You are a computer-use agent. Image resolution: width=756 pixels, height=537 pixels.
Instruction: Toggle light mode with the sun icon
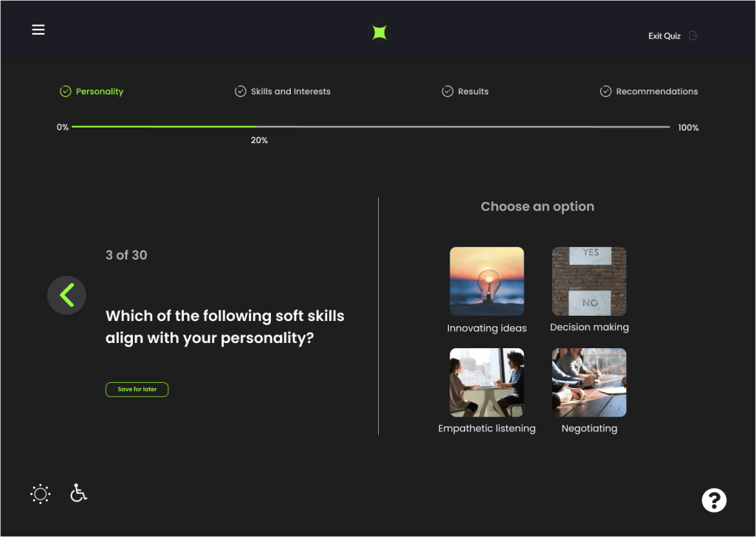tap(41, 493)
